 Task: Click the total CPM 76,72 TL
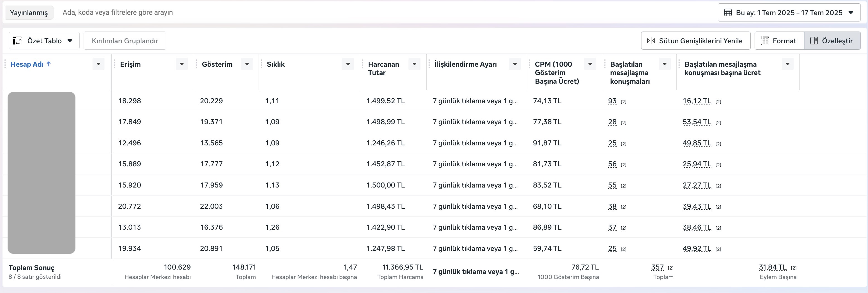pyautogui.click(x=585, y=267)
